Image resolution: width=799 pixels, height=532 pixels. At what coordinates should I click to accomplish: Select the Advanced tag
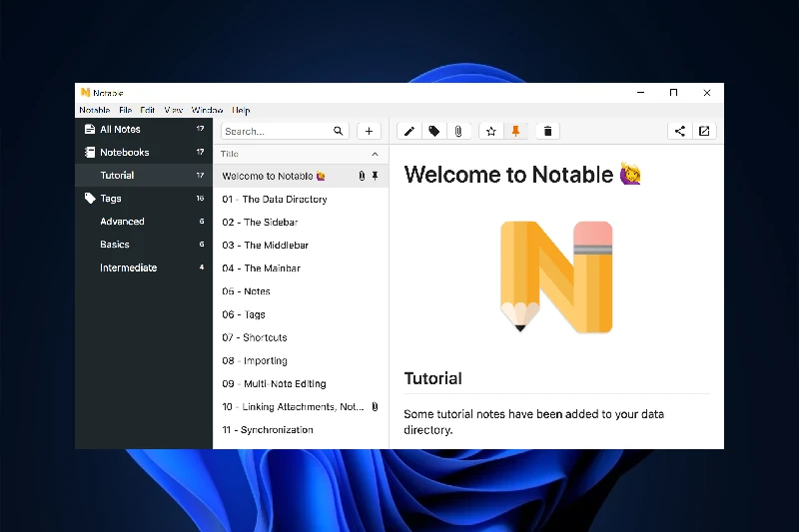[x=144, y=222]
